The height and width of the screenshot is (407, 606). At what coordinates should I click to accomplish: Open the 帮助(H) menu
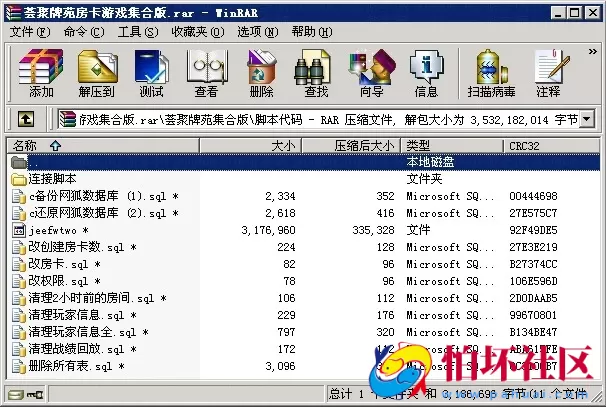[x=312, y=32]
